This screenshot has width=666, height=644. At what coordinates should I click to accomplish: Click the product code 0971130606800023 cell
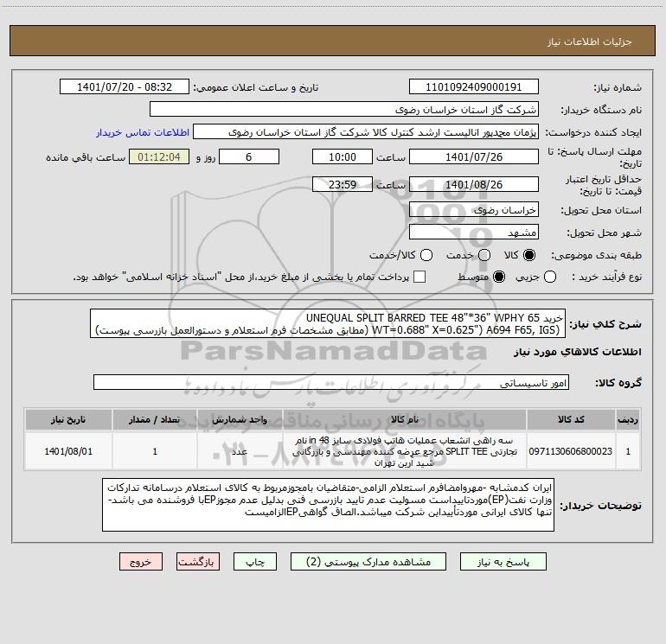pos(571,451)
